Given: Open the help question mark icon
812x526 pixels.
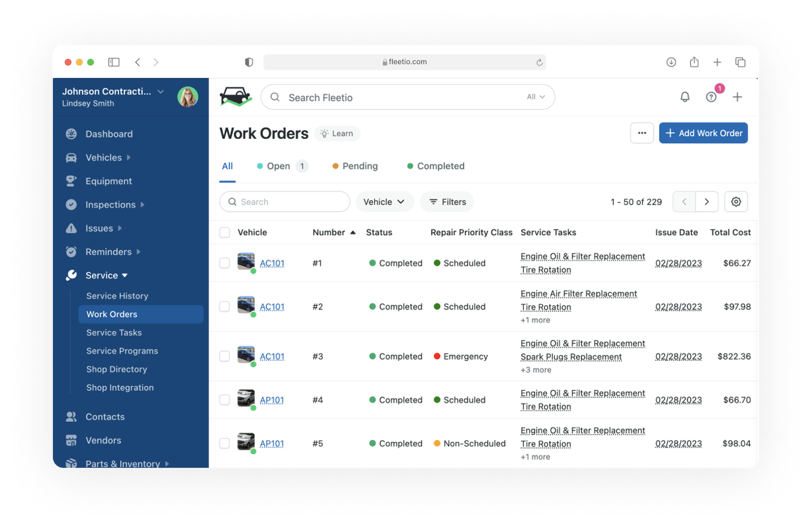Looking at the screenshot, I should (x=711, y=97).
